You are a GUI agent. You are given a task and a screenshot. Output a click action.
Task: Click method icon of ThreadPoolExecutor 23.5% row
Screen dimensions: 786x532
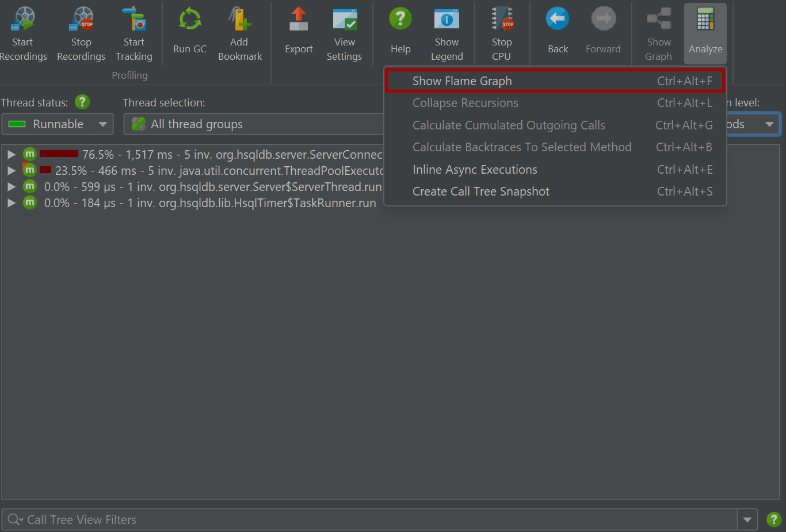pyautogui.click(x=30, y=170)
